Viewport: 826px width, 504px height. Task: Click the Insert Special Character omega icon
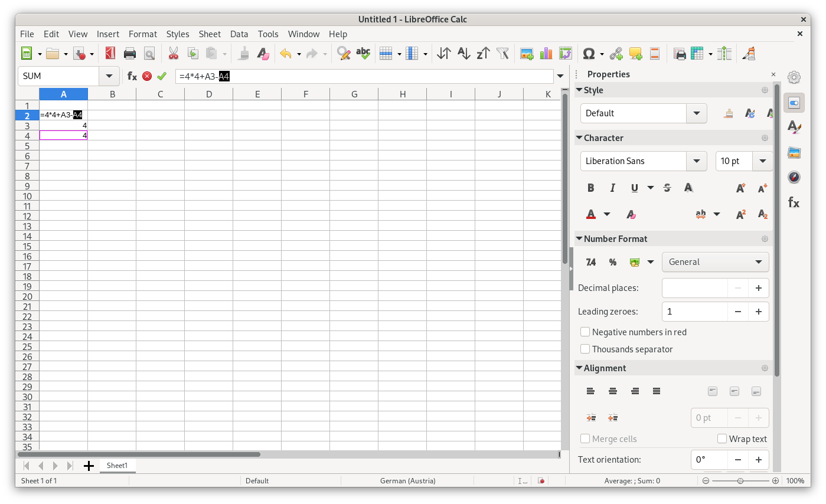[588, 54]
